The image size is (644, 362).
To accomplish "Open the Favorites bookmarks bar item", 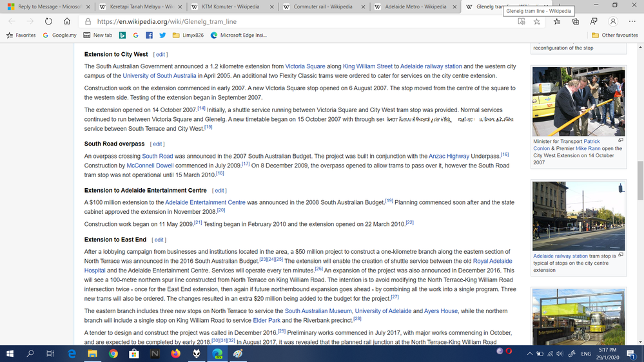I will 21,35.
